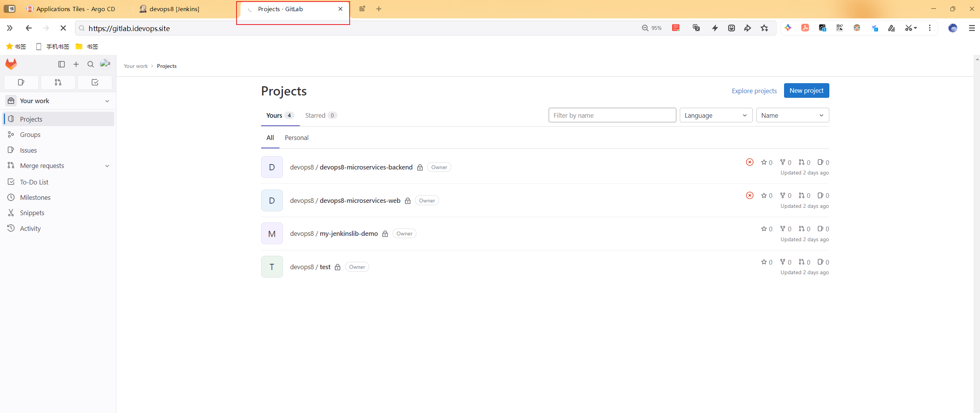Click merge requests count of my-jenkinslib-demo
The image size is (980, 413).
pos(804,229)
